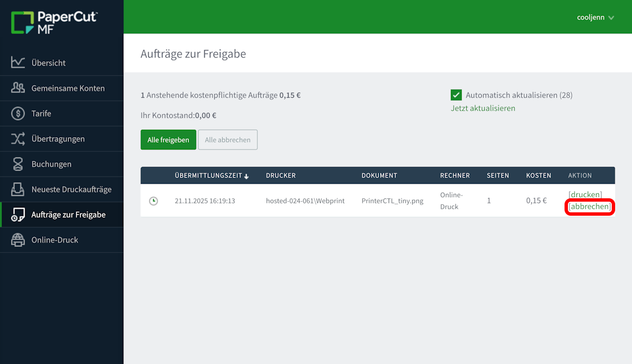This screenshot has height=364, width=632.
Task: Sort by Übermittlungszeit column header
Action: click(207, 175)
